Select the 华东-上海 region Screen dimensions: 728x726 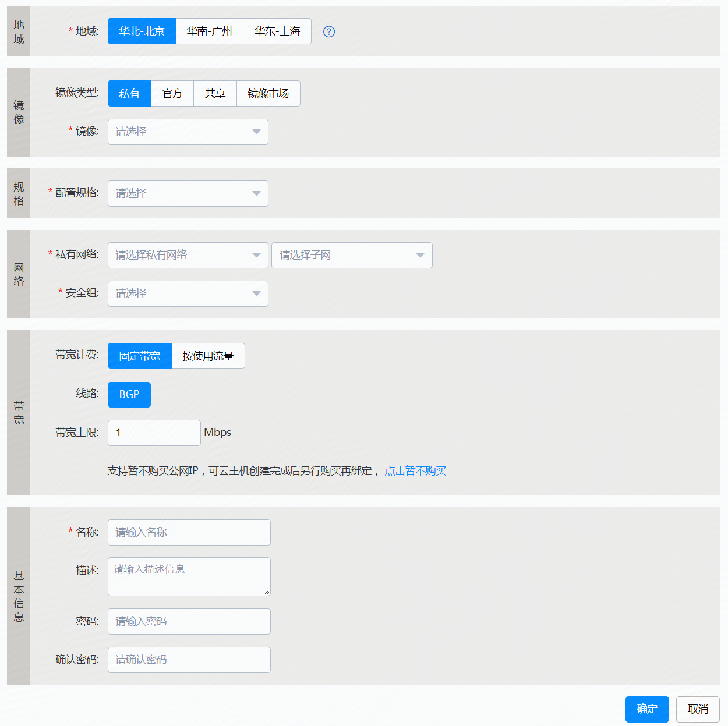click(277, 31)
